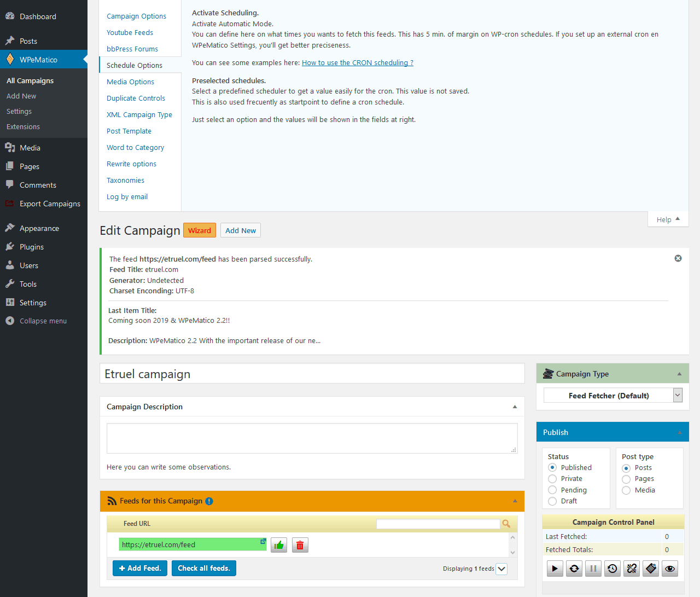Screen dimensions: 700x597
Task: Set post type to Pages
Action: [626, 478]
